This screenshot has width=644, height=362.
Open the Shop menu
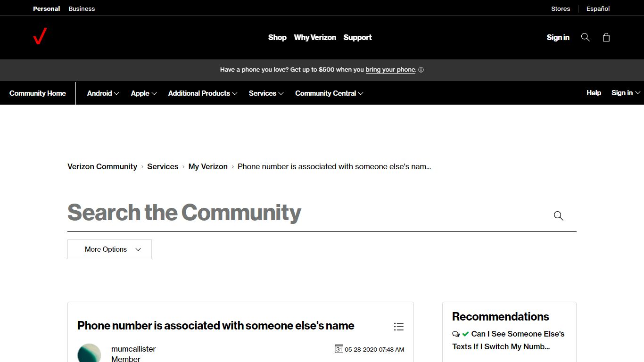277,37
